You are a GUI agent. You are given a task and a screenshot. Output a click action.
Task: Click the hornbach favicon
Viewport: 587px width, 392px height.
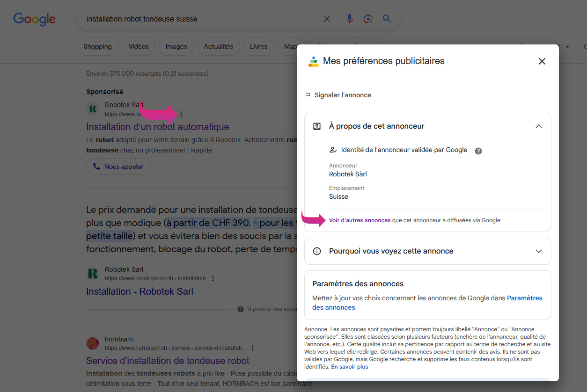tap(93, 343)
